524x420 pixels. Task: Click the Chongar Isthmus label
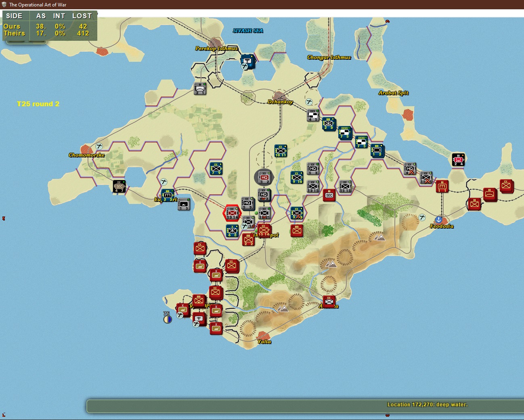329,57
